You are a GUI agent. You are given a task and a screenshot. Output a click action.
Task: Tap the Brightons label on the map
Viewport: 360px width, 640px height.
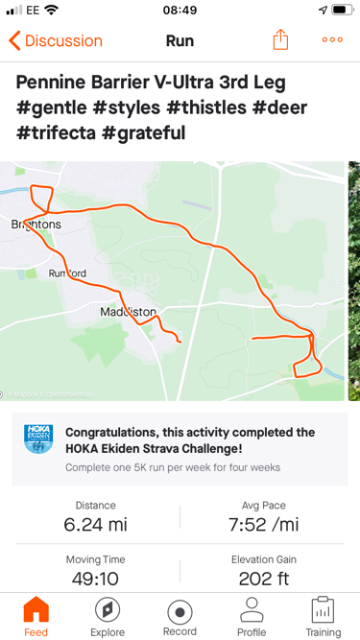[x=36, y=224]
